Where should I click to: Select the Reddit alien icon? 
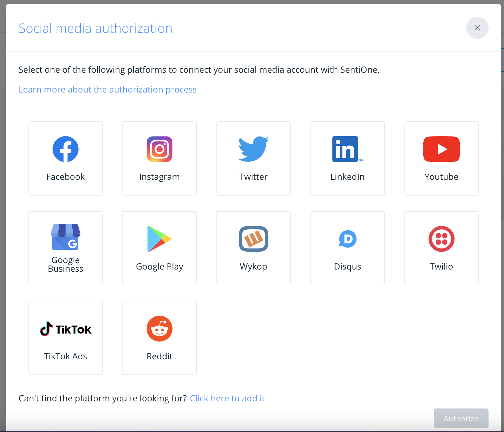tap(160, 329)
